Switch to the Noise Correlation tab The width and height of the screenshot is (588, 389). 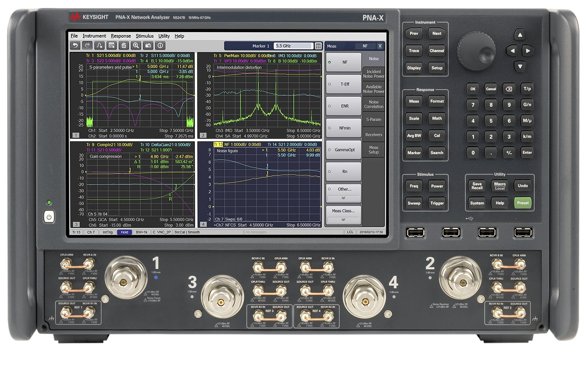tap(374, 104)
